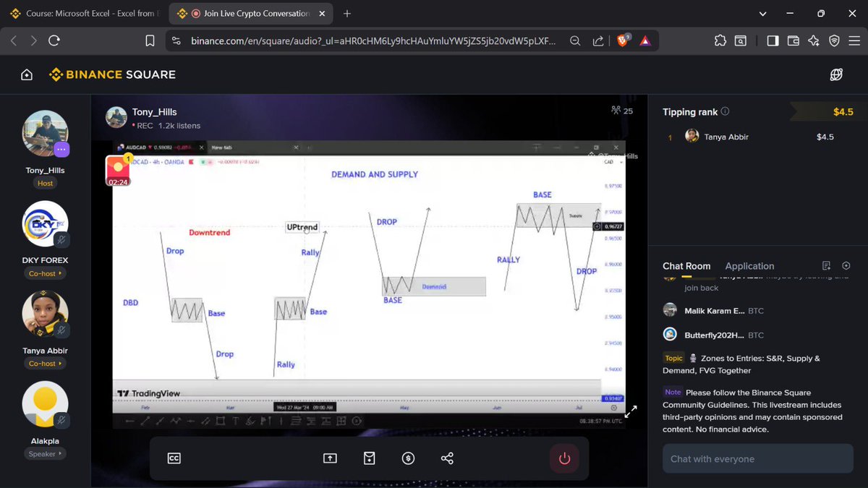
Task: Click the Topic label in chat
Action: click(673, 358)
